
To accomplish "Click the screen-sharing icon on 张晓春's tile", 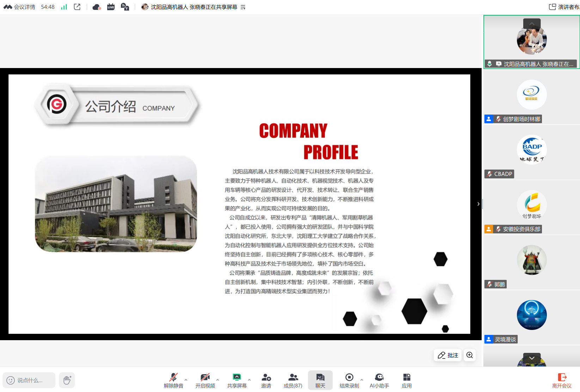I will coord(499,64).
